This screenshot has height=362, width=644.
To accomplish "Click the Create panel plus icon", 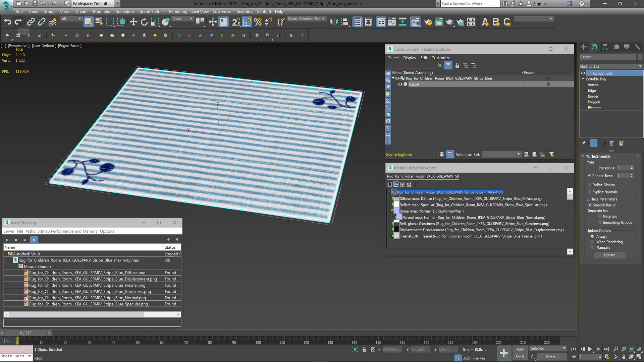I will click(584, 47).
